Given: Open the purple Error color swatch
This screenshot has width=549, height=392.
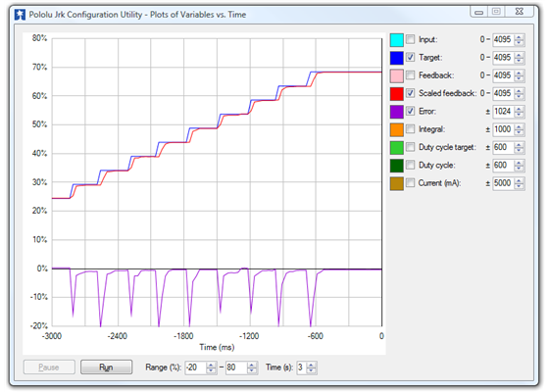Looking at the screenshot, I should coord(397,112).
